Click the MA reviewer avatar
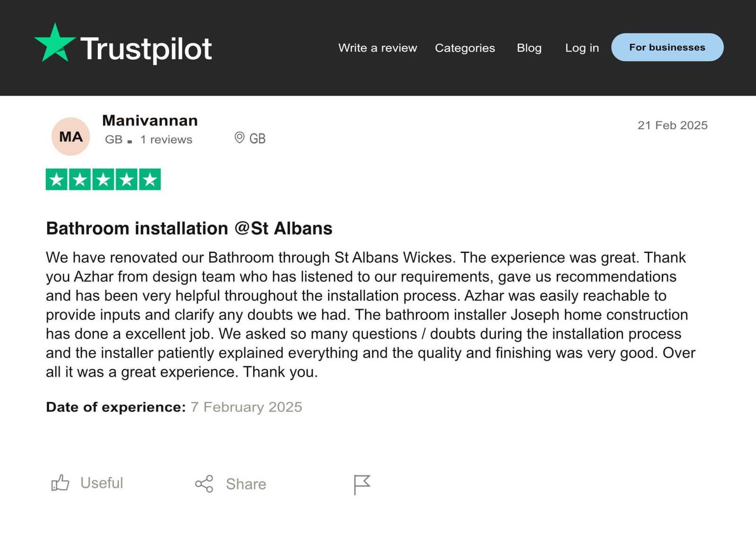This screenshot has width=756, height=533. tap(71, 137)
